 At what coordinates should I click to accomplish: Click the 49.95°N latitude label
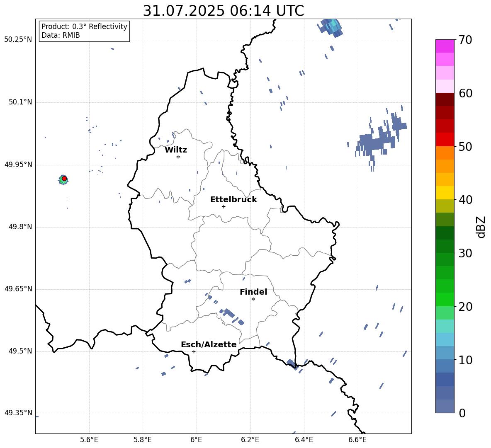[x=18, y=165]
